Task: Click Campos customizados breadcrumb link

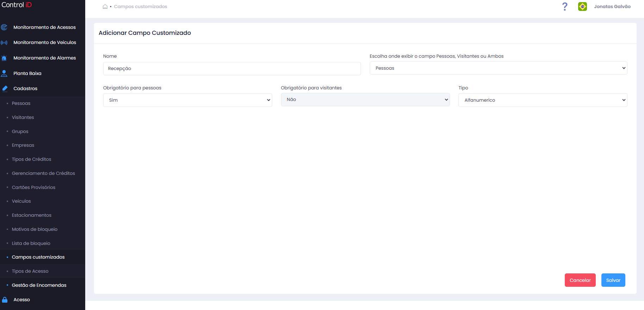Action: point(140,7)
